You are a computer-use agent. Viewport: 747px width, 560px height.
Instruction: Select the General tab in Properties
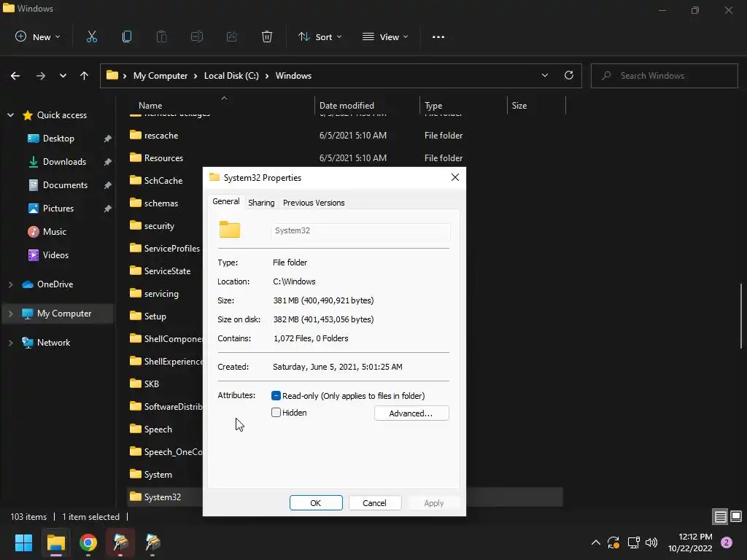tap(226, 201)
